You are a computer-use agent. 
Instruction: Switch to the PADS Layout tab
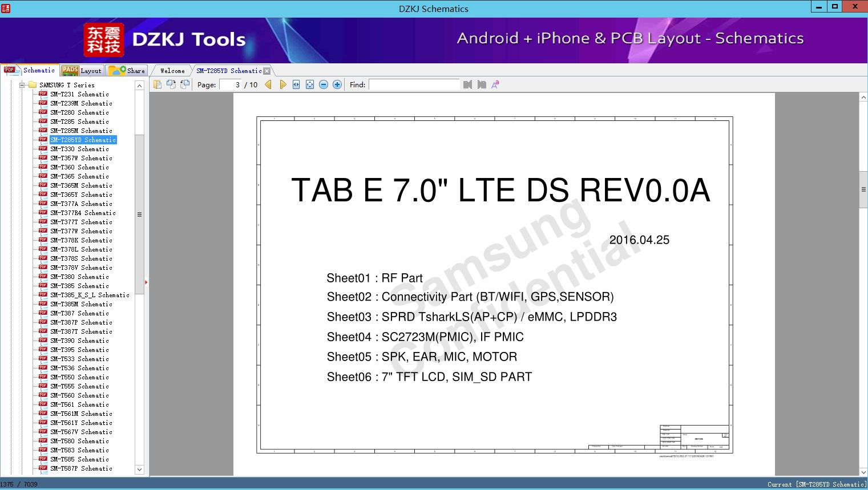[82, 71]
